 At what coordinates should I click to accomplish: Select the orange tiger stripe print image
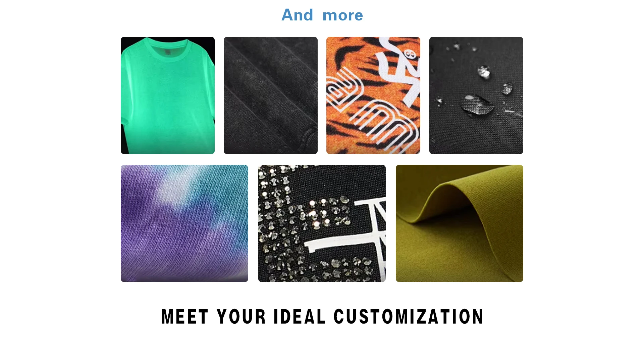point(373,95)
